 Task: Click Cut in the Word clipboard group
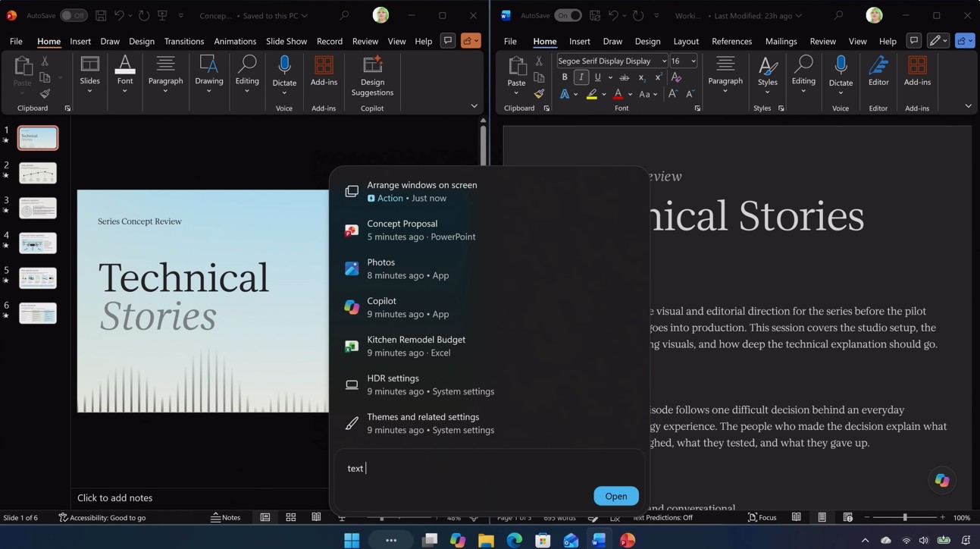pyautogui.click(x=539, y=61)
